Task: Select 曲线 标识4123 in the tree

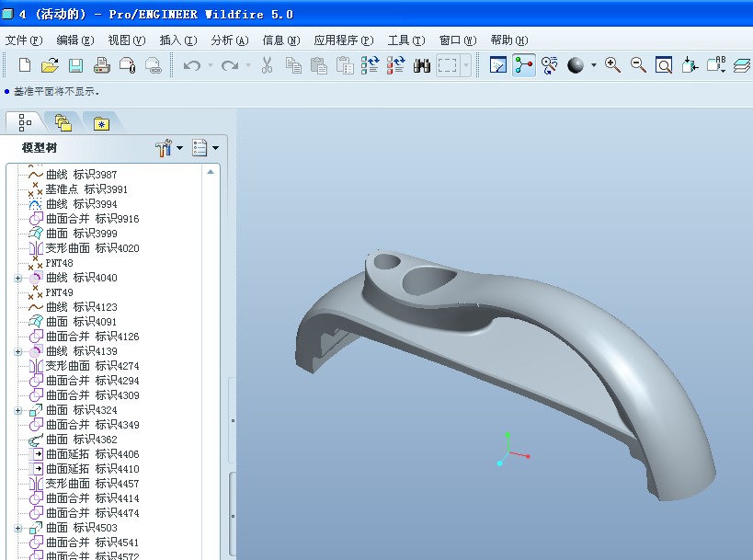Action: pos(73,307)
